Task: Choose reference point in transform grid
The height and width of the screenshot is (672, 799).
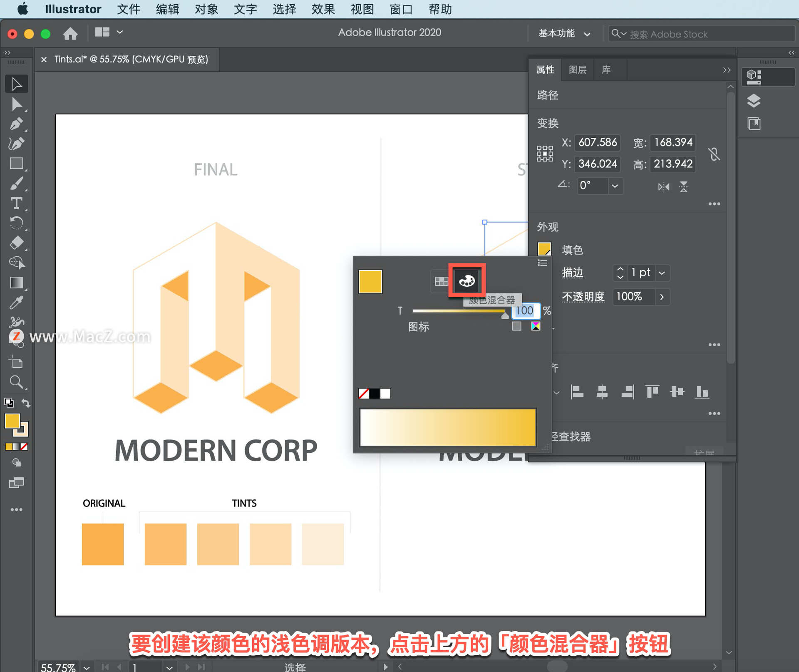Action: click(x=545, y=154)
